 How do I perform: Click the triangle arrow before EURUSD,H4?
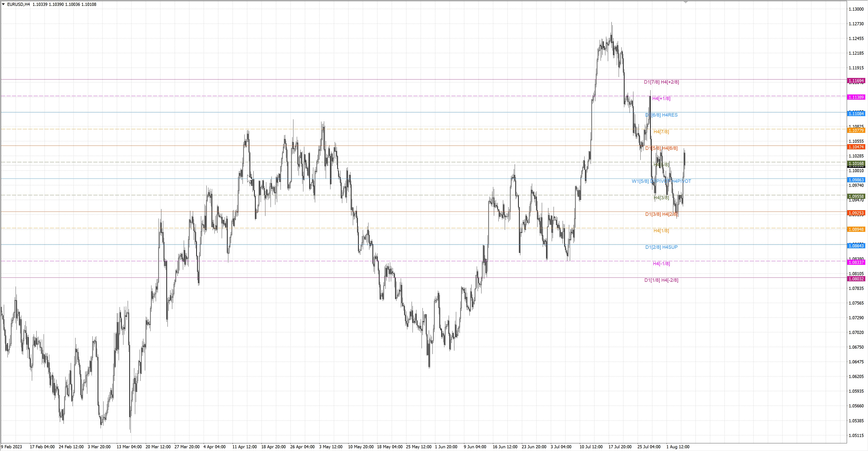(x=3, y=4)
